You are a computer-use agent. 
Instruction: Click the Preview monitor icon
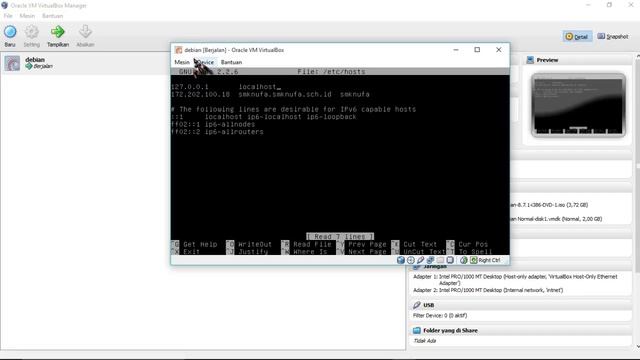530,60
